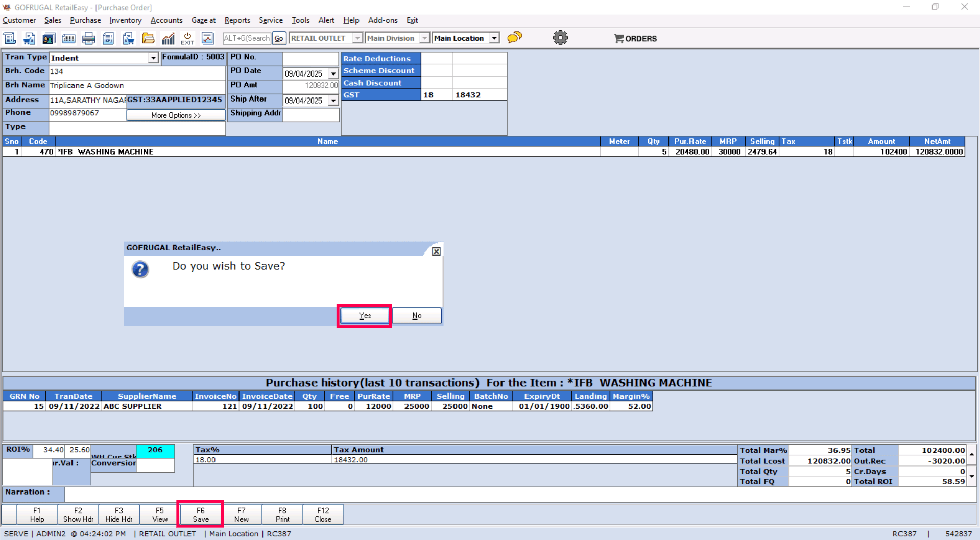Click the F5 View button
The image size is (980, 540).
[160, 514]
